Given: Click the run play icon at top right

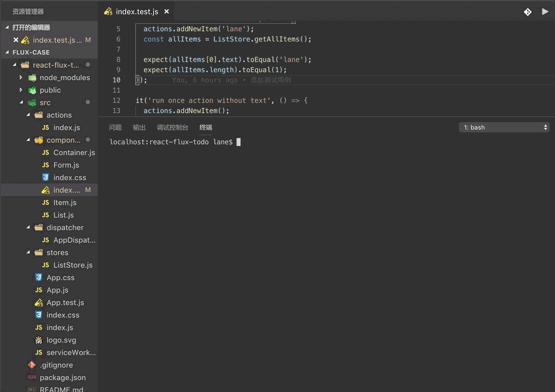Looking at the screenshot, I should 545,12.
